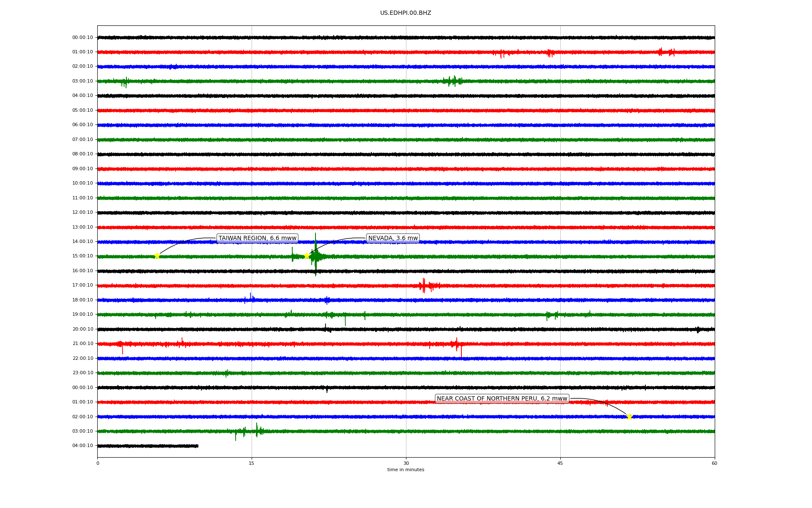Click the NEAR COAST OF NORTHERN PERU label

coord(502,399)
